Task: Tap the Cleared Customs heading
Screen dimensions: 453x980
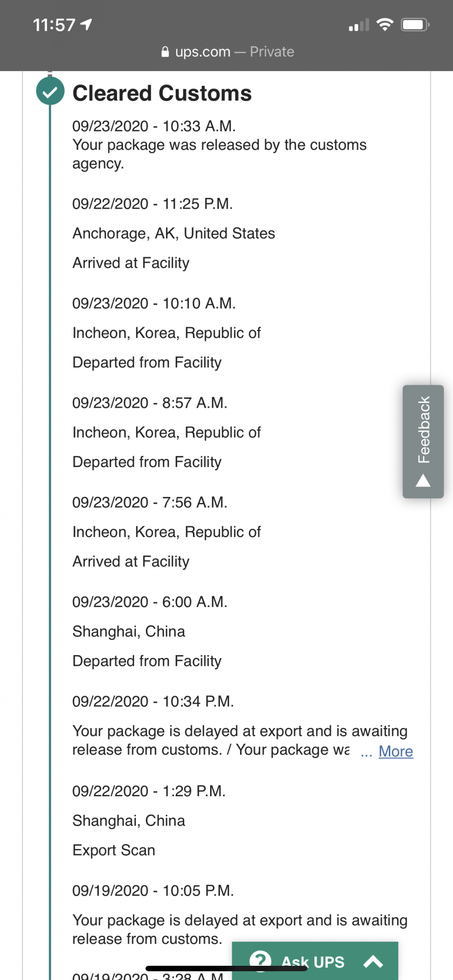Action: pyautogui.click(x=162, y=93)
